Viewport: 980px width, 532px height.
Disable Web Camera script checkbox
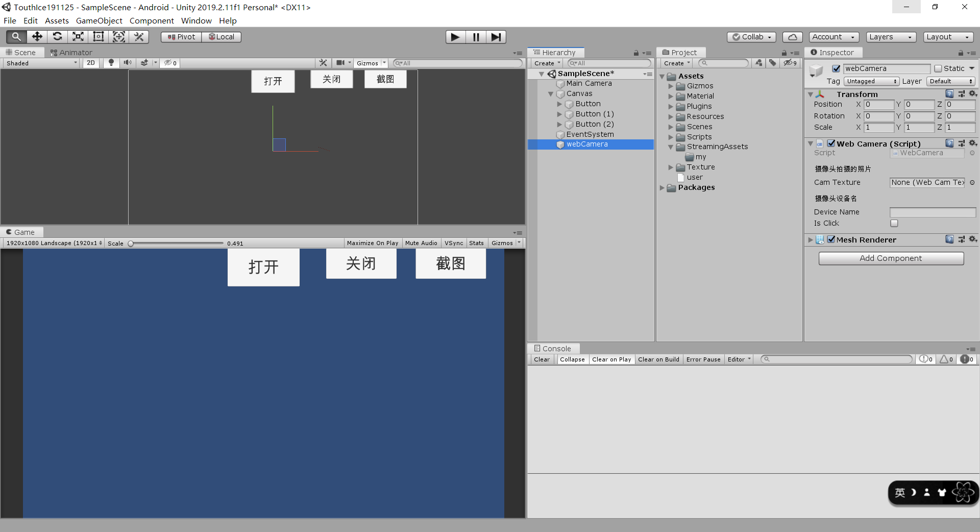point(831,143)
